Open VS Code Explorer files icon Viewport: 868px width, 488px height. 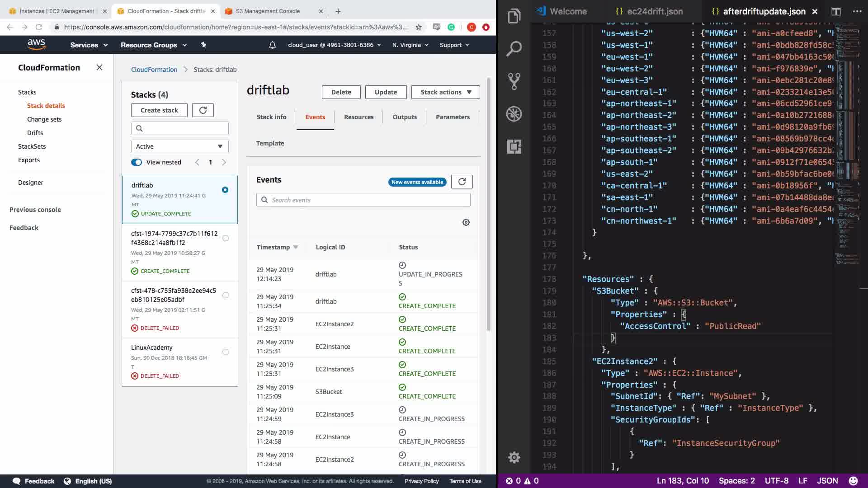514,17
